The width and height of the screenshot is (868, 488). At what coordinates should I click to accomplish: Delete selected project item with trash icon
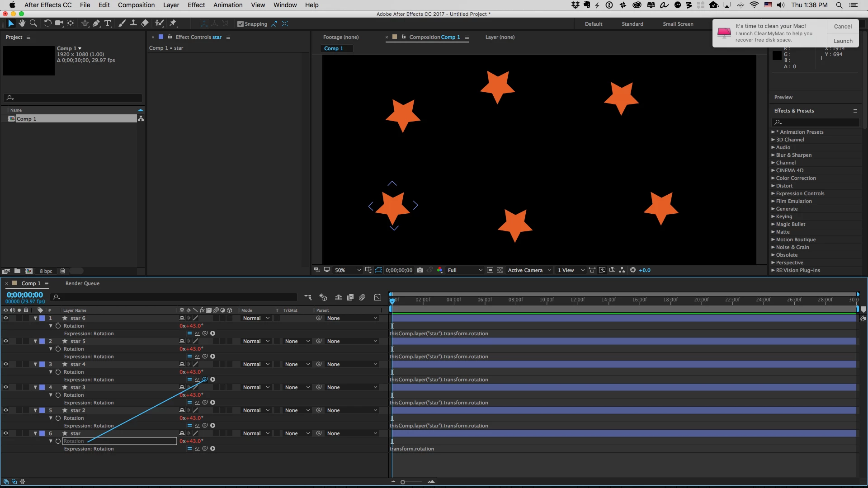[x=63, y=271]
